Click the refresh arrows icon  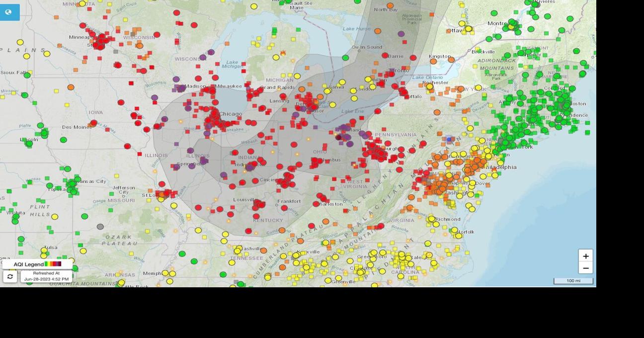[x=10, y=276]
